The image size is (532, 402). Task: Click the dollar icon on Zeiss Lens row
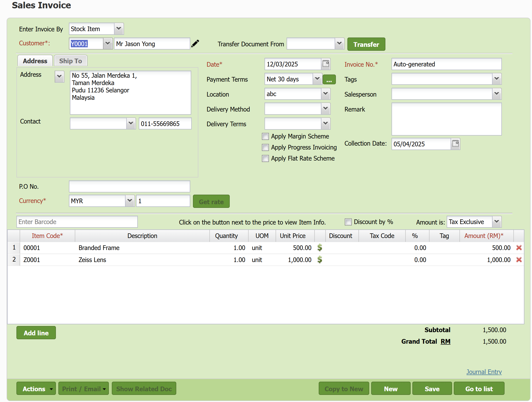[x=319, y=260]
